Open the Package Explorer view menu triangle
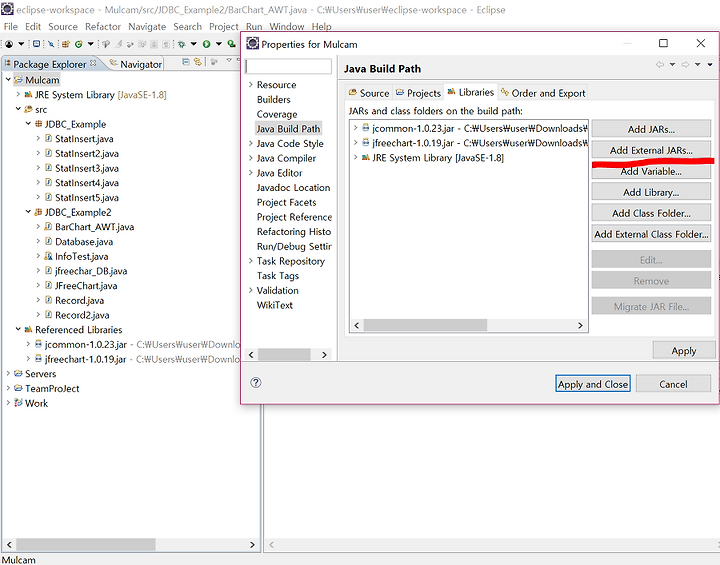Viewport: 720px width, 565px height. [x=229, y=61]
